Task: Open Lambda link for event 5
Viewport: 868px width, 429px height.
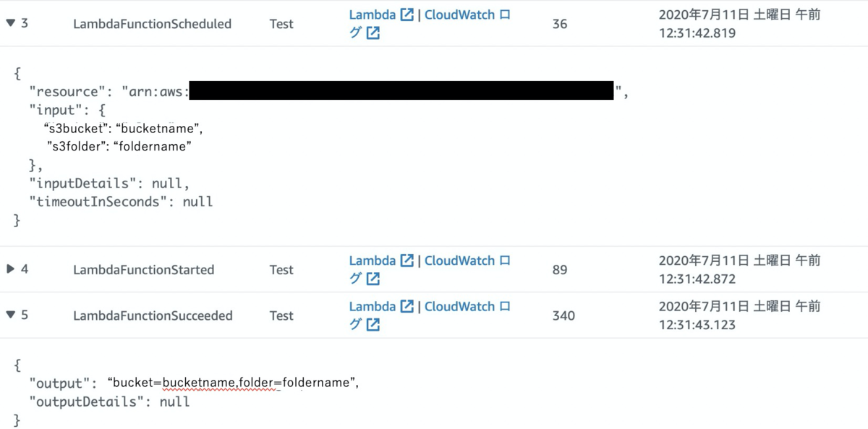Action: pyautogui.click(x=373, y=306)
